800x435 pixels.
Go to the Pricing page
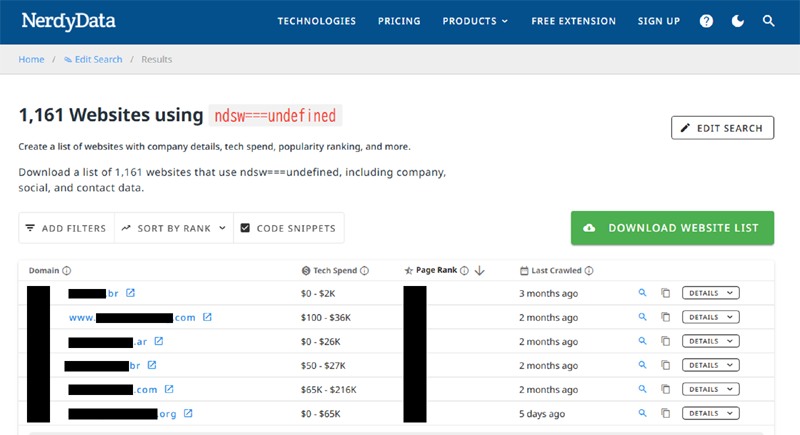399,21
